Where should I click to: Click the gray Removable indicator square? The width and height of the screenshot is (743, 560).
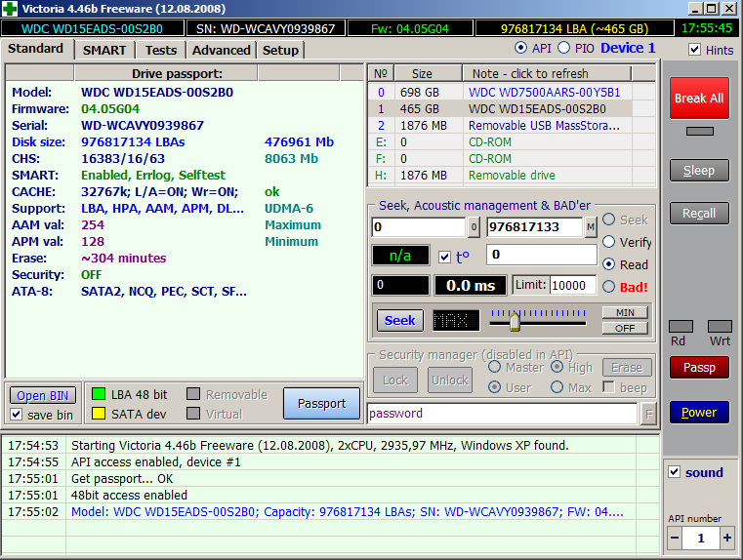tap(193, 394)
